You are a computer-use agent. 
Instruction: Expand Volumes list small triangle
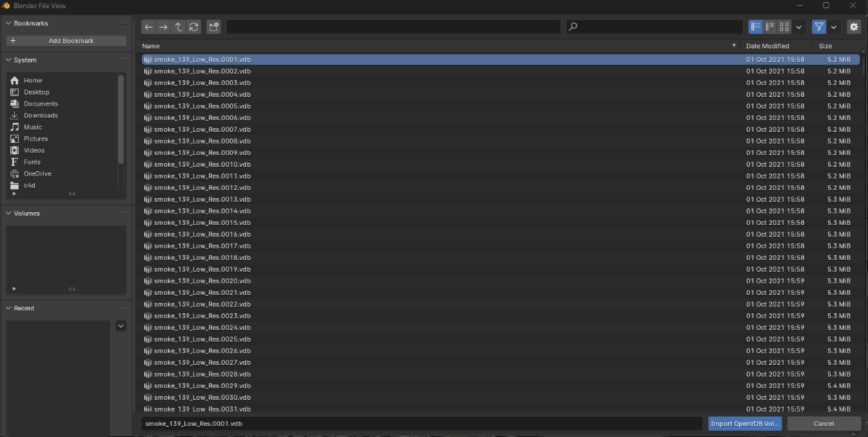14,289
